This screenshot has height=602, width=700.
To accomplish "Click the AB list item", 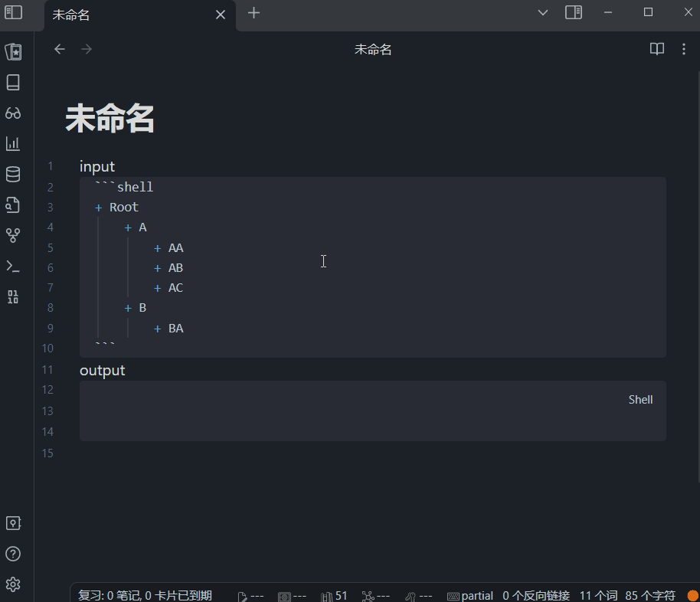I will click(175, 268).
